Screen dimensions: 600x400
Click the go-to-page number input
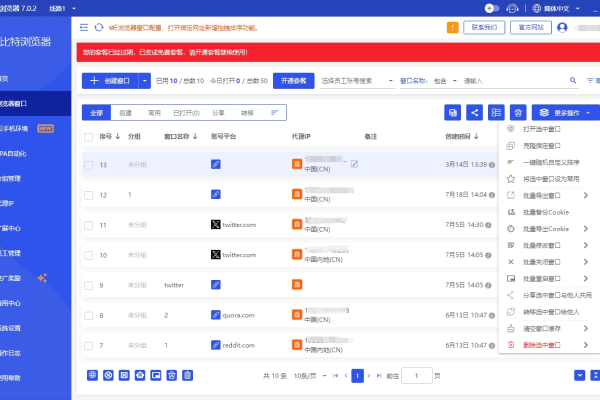coord(417,376)
